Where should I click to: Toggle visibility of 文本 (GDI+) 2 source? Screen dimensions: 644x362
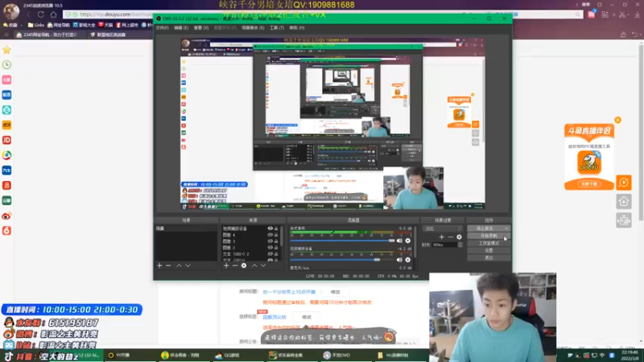[x=270, y=253]
